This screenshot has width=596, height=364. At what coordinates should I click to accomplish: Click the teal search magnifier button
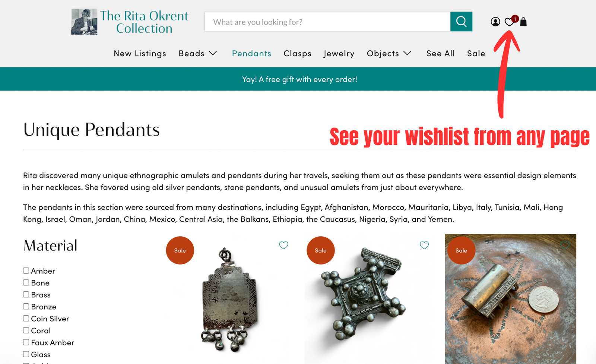click(x=461, y=22)
